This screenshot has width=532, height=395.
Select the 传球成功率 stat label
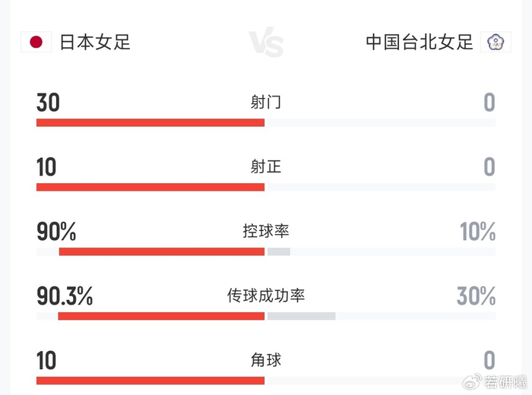(266, 295)
